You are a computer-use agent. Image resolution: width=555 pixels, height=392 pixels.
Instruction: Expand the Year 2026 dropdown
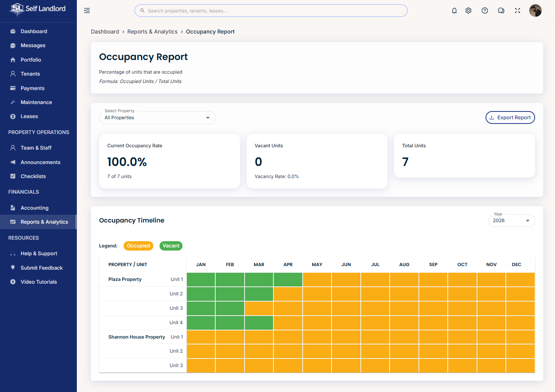click(511, 221)
